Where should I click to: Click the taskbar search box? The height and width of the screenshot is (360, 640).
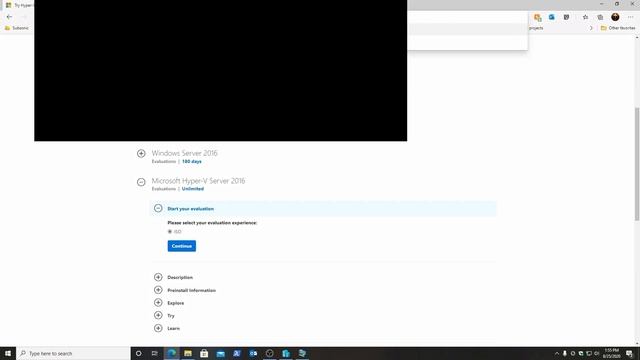coord(73,353)
